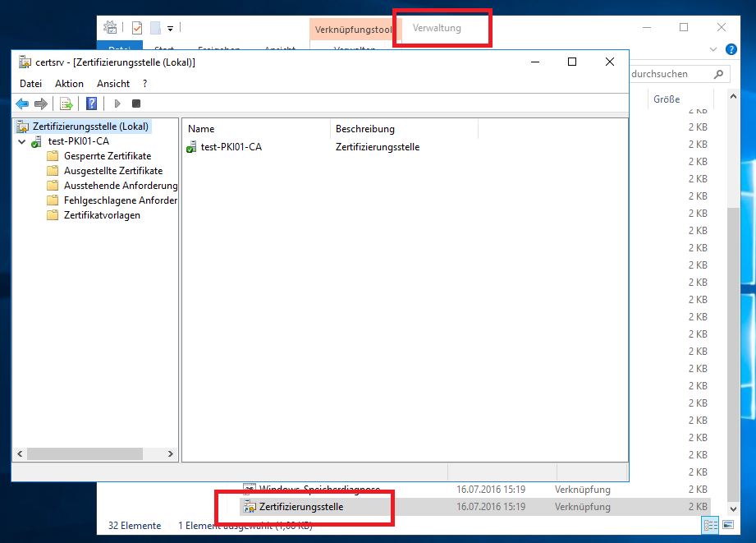Click the Export list toolbar icon
Viewport: 756px width, 543px height.
(66, 104)
